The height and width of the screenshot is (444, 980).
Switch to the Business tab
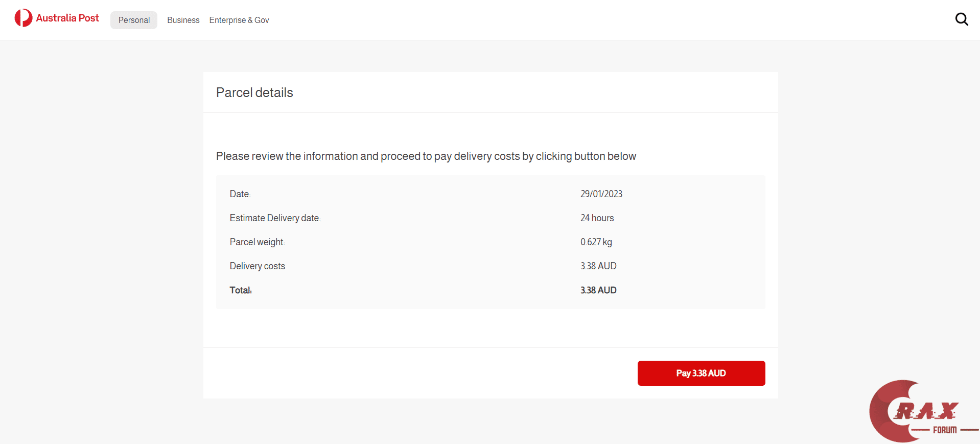183,20
